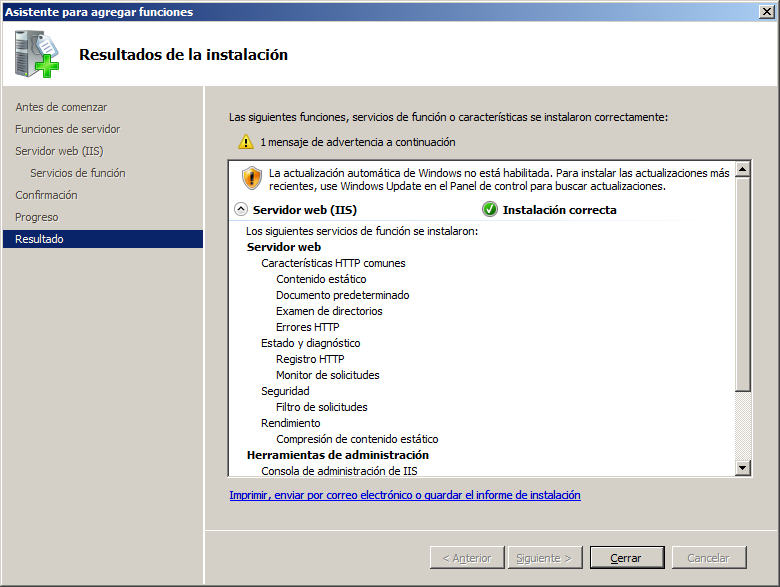Screen dimensions: 780x587
Task: Click Seguridad entry
Action: pyautogui.click(x=285, y=391)
